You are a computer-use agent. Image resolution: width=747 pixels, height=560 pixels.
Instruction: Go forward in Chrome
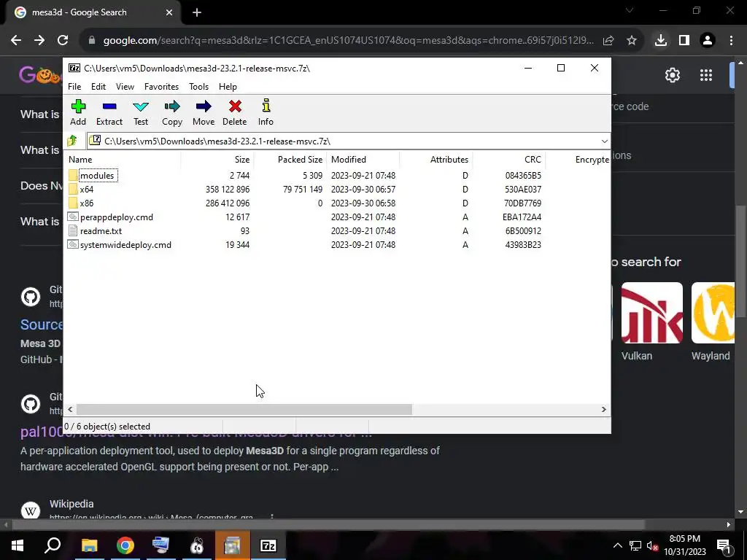(39, 40)
